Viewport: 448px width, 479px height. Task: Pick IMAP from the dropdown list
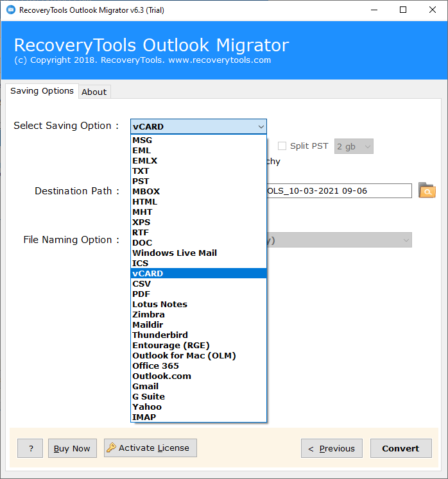(198, 417)
